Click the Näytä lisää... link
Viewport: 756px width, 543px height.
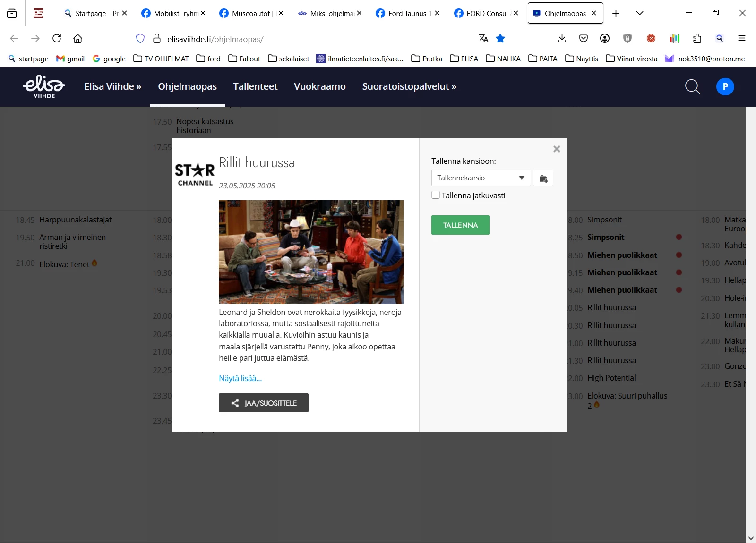tap(240, 378)
